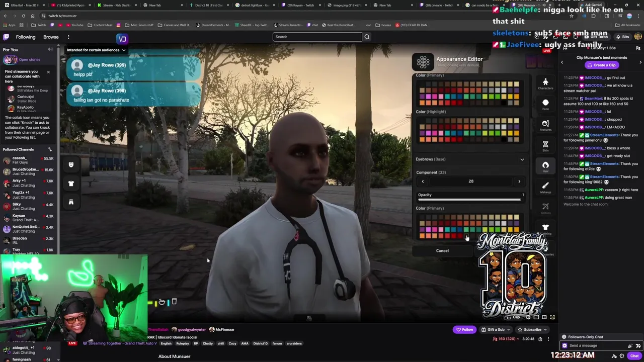This screenshot has height=362, width=644.
Task: Expand Intended for certain audiences label
Action: (96, 50)
